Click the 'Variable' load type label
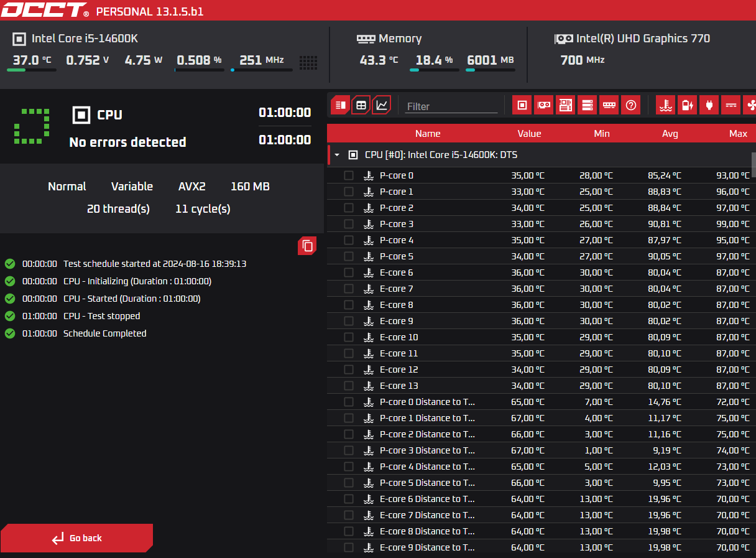The image size is (756, 558). (132, 187)
